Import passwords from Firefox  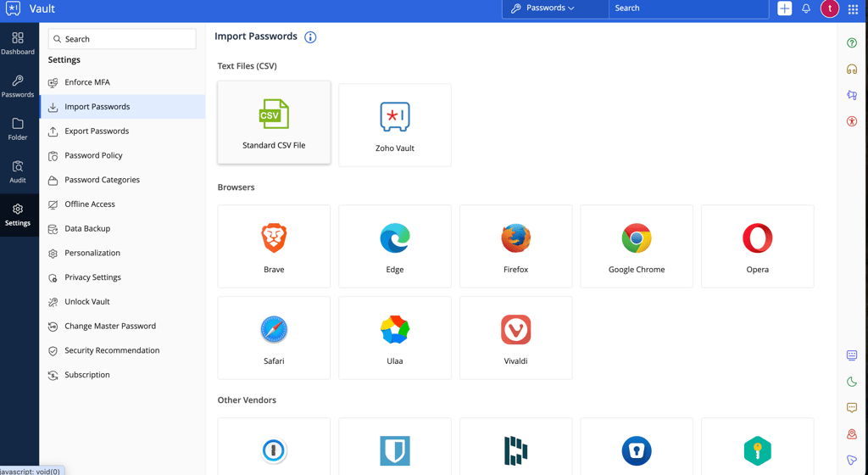(516, 246)
